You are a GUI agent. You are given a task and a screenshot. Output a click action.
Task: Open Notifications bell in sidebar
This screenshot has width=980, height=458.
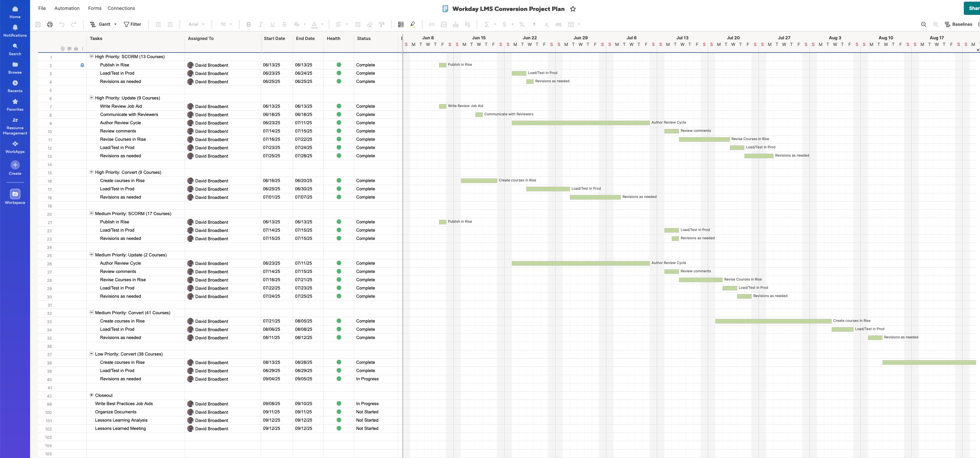(x=15, y=30)
